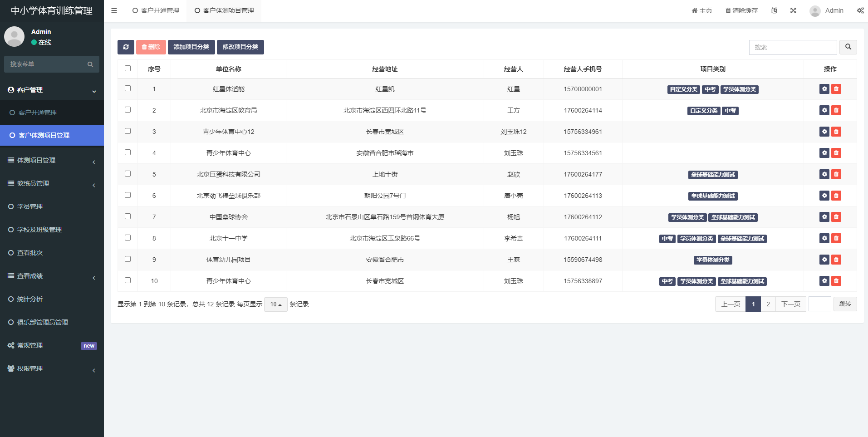Expand the 体测项目管理 sidebar menu
Screen dimensions: 868x437
tap(52, 160)
